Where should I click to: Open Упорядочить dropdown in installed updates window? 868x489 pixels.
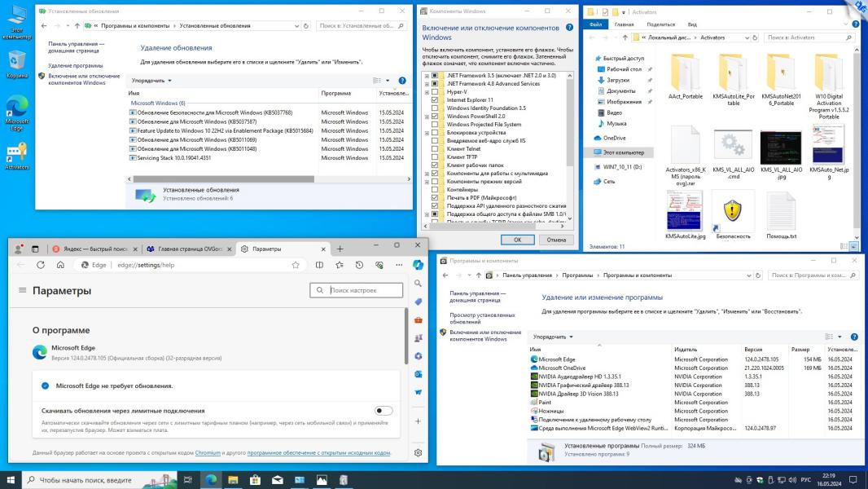click(x=151, y=81)
